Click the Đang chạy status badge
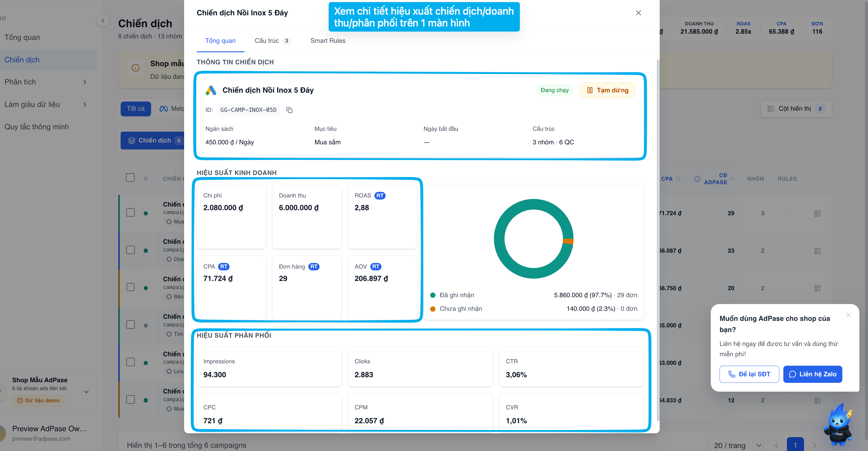 click(x=554, y=90)
